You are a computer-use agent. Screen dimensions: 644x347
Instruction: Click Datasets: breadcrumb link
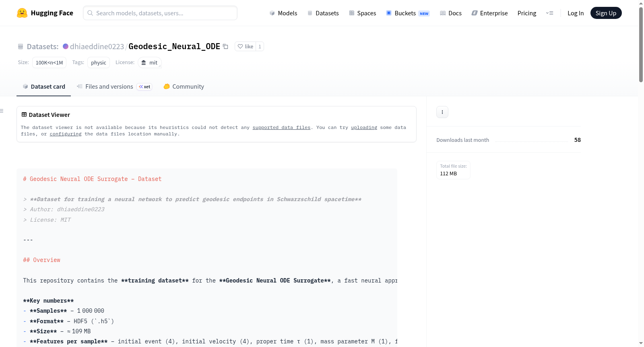click(x=43, y=46)
